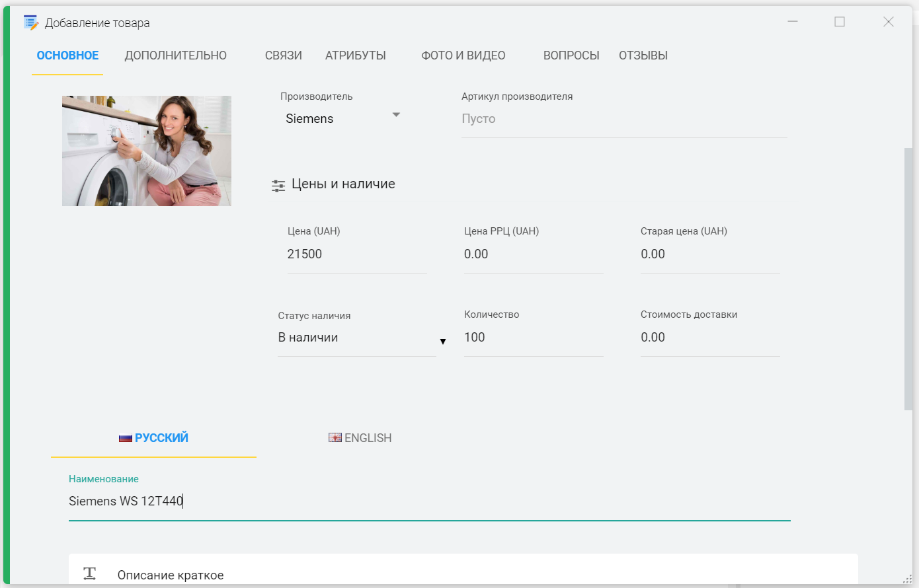This screenshot has height=588, width=919.
Task: Click the Цена (UAH) field
Action: [x=356, y=254]
